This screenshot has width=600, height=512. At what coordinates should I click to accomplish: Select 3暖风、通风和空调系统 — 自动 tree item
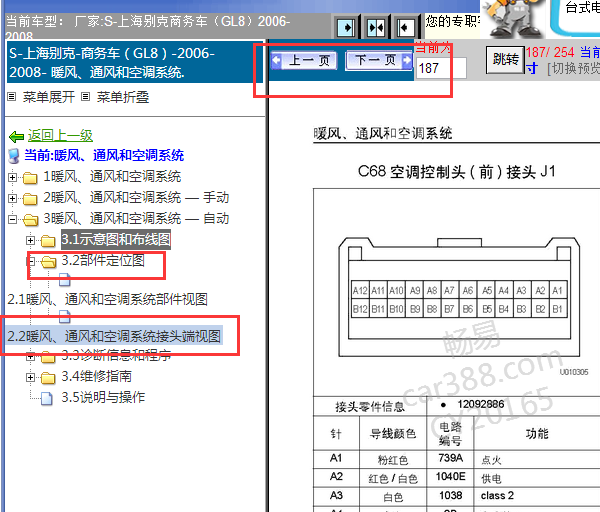[x=136, y=219]
